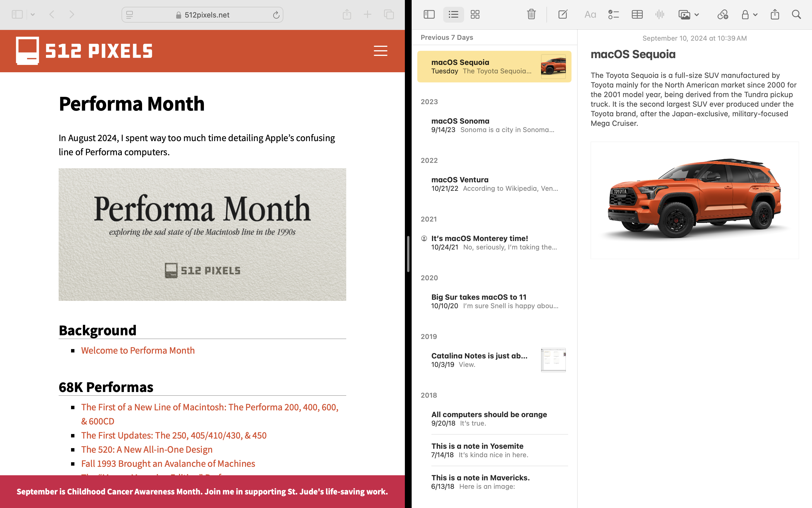Show Safari tab overview
The image size is (812, 508).
coord(389,14)
